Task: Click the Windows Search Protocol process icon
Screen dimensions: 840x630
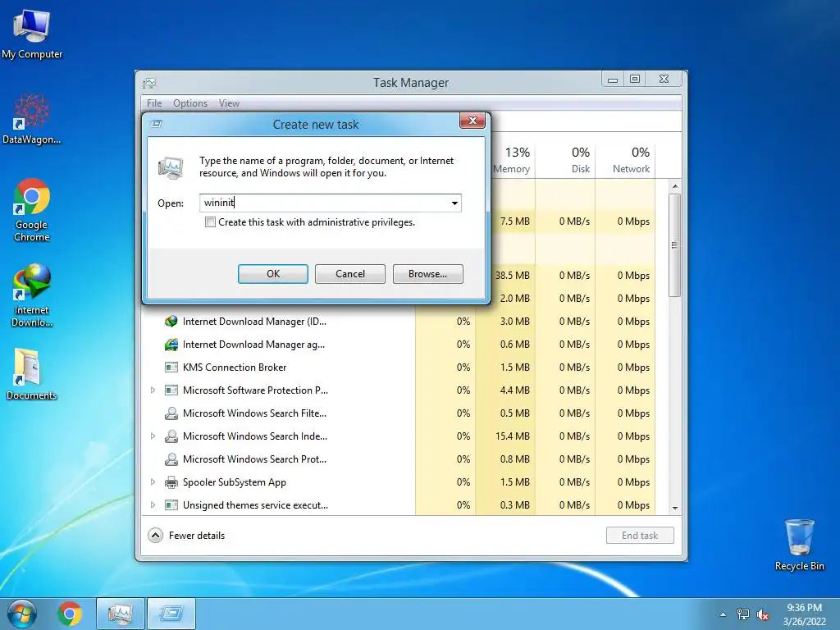Action: (171, 459)
